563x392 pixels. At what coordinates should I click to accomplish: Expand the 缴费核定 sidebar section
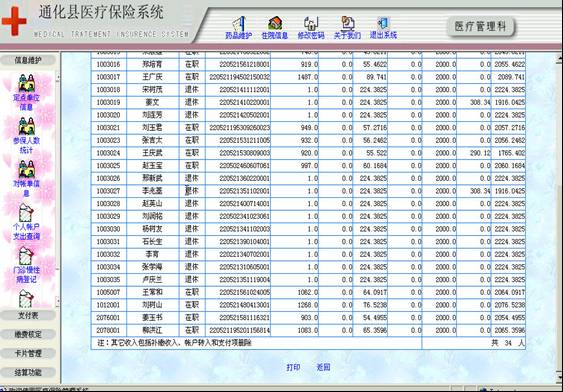click(x=28, y=335)
